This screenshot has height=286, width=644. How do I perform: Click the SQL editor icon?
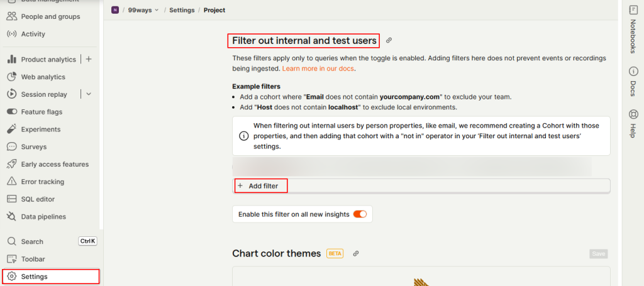pyautogui.click(x=12, y=199)
